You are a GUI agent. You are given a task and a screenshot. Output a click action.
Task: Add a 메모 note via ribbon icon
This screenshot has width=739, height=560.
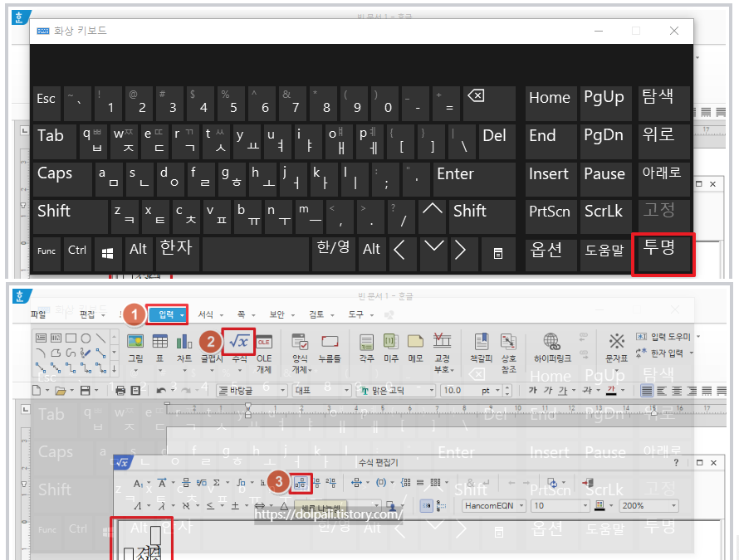tap(415, 342)
